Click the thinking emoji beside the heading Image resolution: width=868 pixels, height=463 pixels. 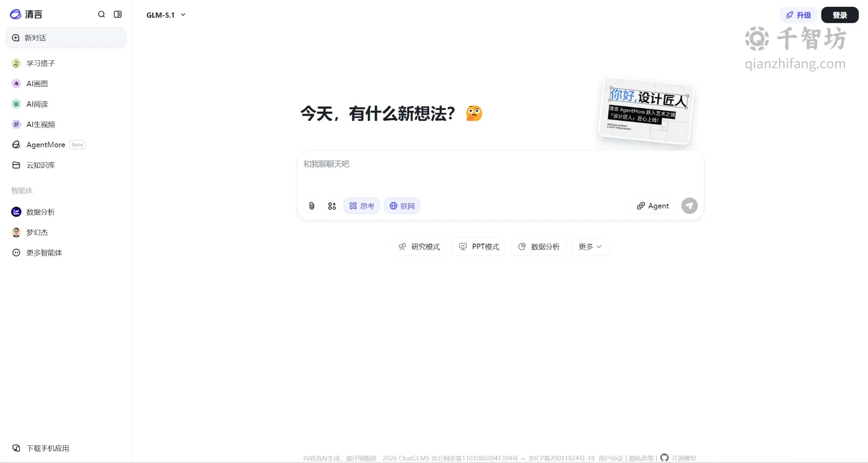(474, 113)
